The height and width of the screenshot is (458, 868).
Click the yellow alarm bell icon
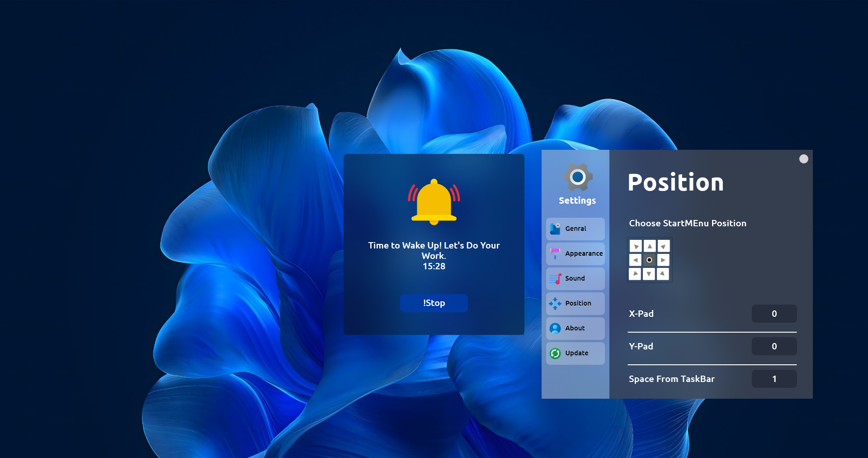434,202
